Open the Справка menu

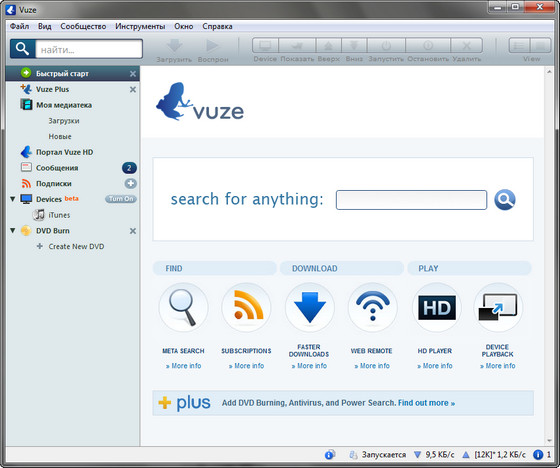(x=217, y=26)
